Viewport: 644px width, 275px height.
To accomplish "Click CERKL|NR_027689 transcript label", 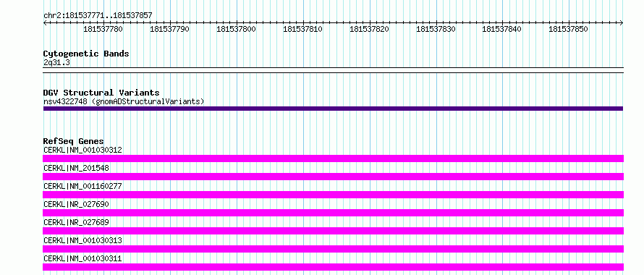I will (76, 222).
